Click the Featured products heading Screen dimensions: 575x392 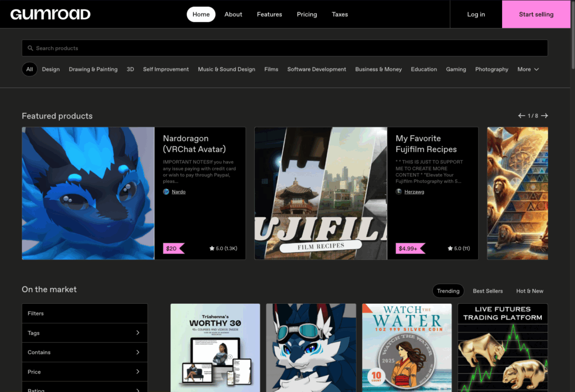57,116
